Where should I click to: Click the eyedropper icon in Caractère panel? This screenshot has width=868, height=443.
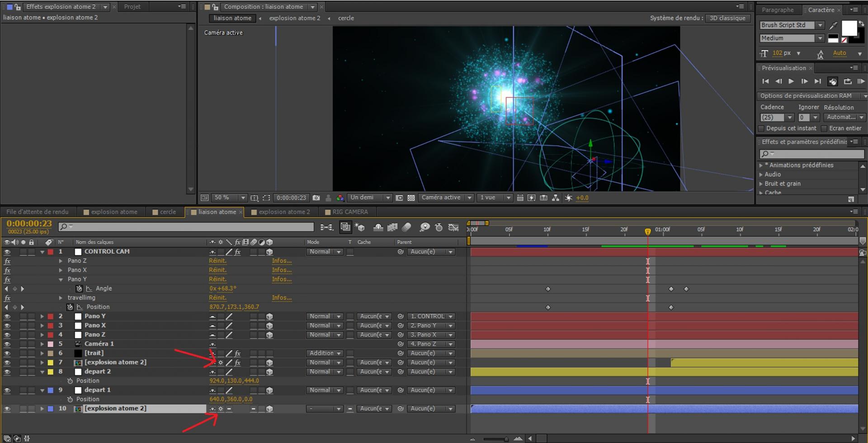[833, 25]
